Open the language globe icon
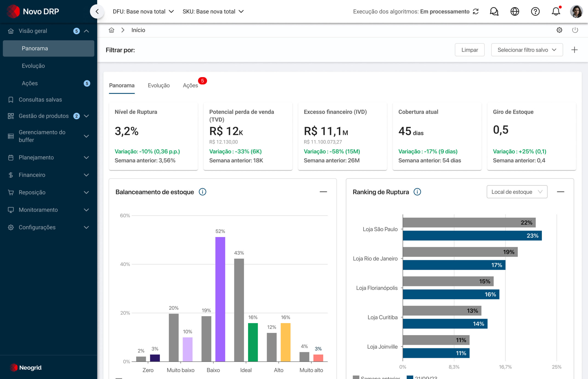This screenshot has height=379, width=588. [x=514, y=11]
